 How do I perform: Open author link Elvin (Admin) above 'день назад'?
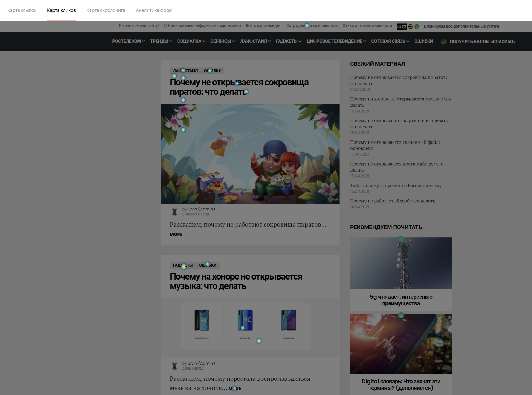(201, 363)
